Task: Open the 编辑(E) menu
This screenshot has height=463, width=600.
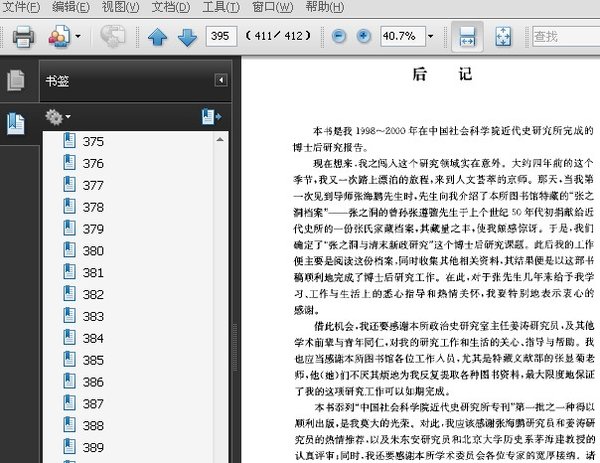Action: click(71, 7)
